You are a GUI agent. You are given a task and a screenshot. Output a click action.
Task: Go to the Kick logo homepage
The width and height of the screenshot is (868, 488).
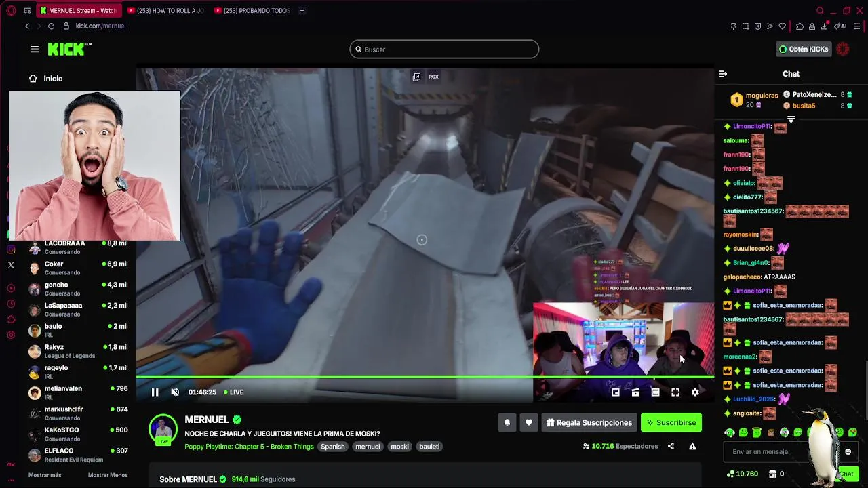point(69,49)
